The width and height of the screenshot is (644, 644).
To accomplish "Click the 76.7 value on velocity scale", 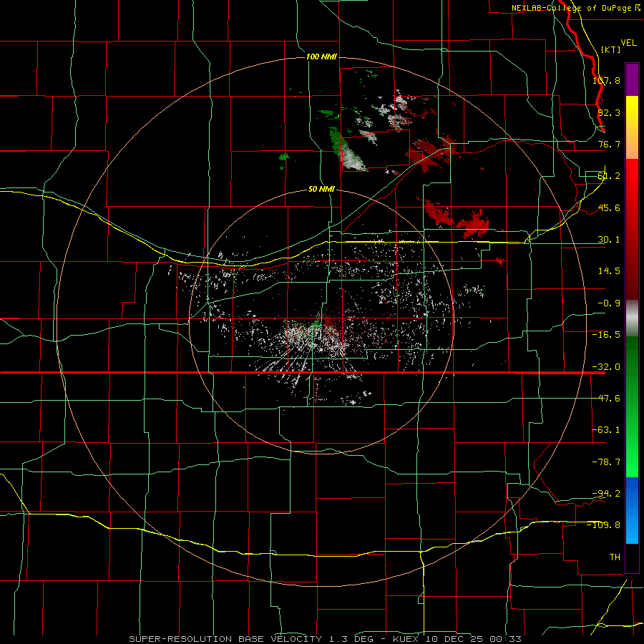I will [609, 144].
